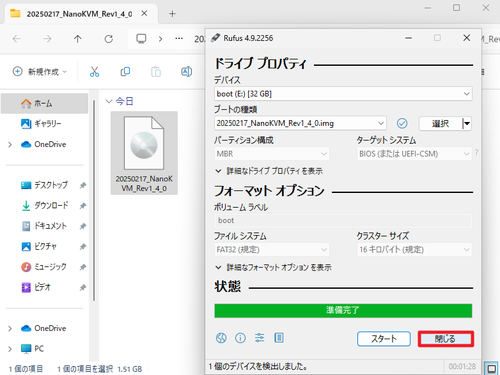Select the 20250217_NanoKVM_Rev1_4_0 image file

click(x=144, y=153)
